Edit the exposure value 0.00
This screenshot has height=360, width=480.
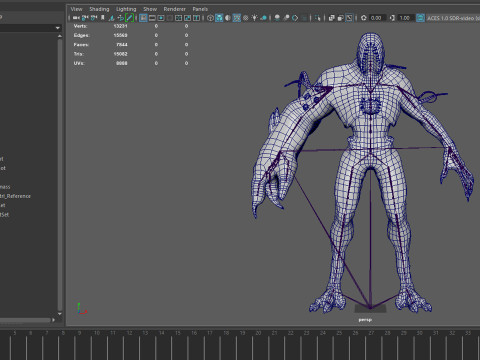click(x=378, y=18)
